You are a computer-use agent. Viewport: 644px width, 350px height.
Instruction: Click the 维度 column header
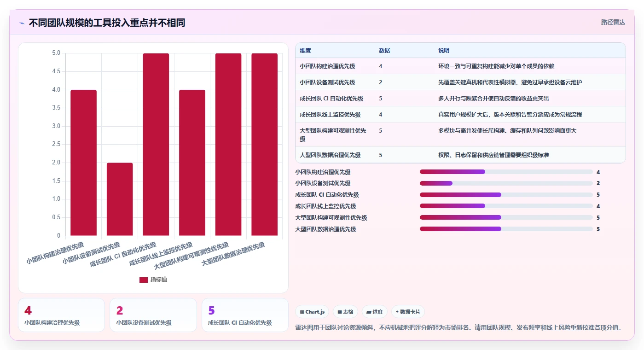[305, 51]
